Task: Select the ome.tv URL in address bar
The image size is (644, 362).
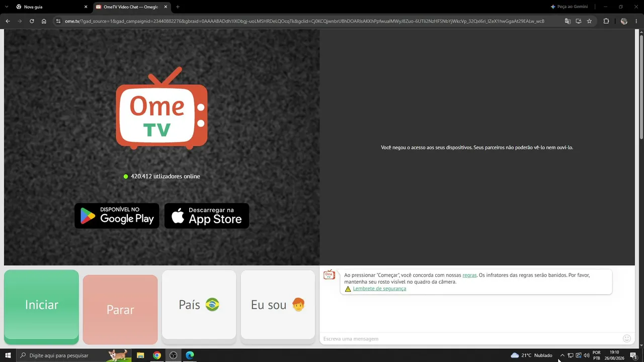Action: click(x=304, y=21)
